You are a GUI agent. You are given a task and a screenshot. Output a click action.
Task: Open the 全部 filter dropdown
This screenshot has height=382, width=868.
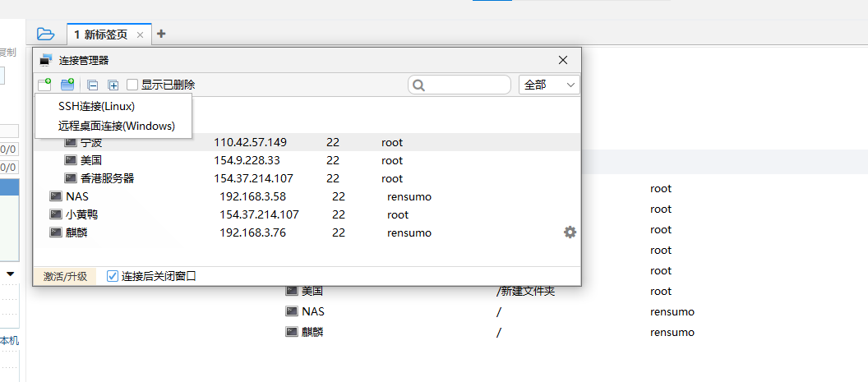pyautogui.click(x=549, y=85)
